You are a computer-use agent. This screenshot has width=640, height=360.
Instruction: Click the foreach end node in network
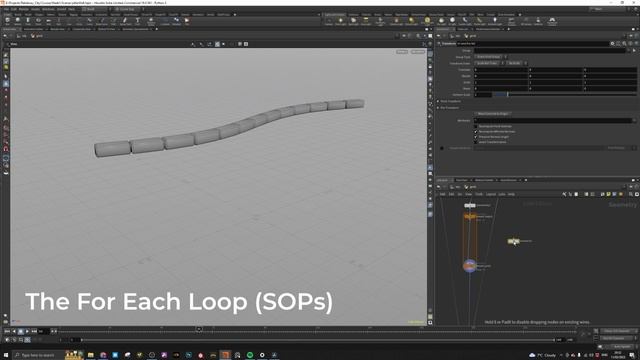tap(469, 266)
